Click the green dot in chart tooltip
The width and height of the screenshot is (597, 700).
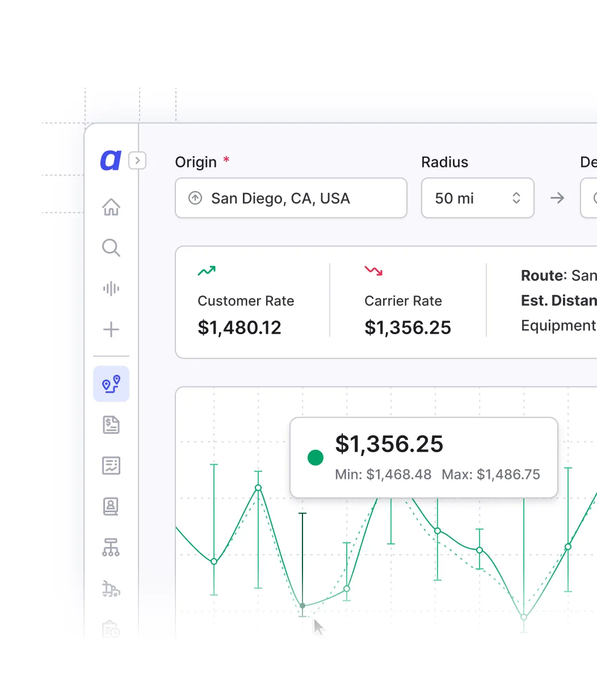click(x=316, y=457)
